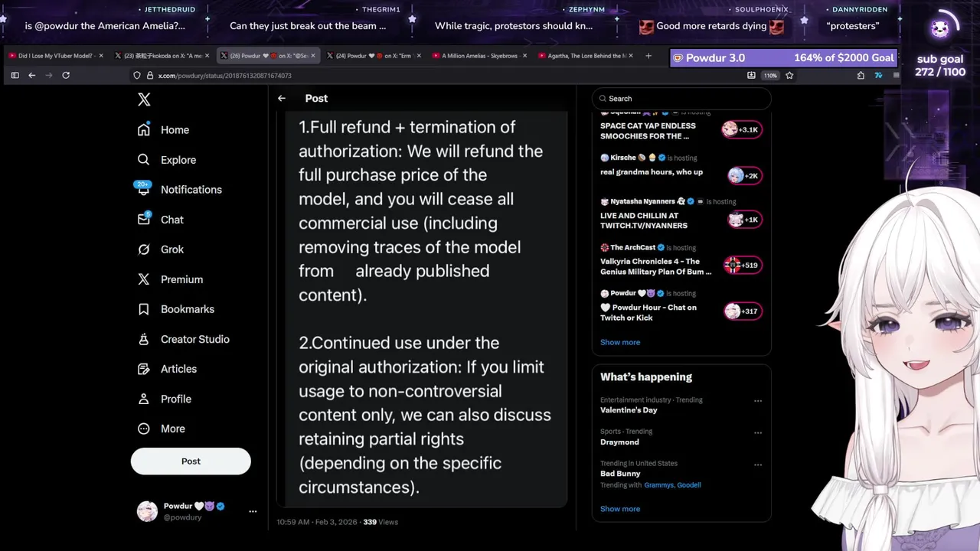Screen dimensions: 980x551
Task: Open more options for Draymond trend
Action: 758,432
